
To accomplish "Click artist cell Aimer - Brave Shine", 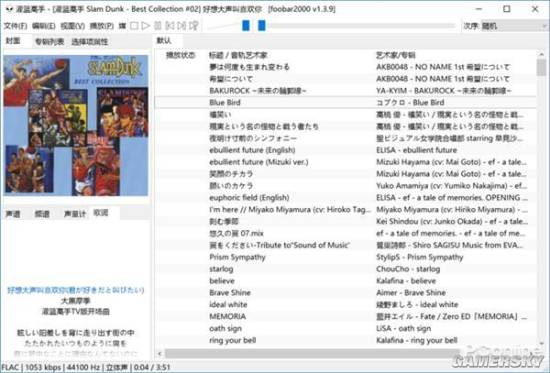I will [411, 293].
